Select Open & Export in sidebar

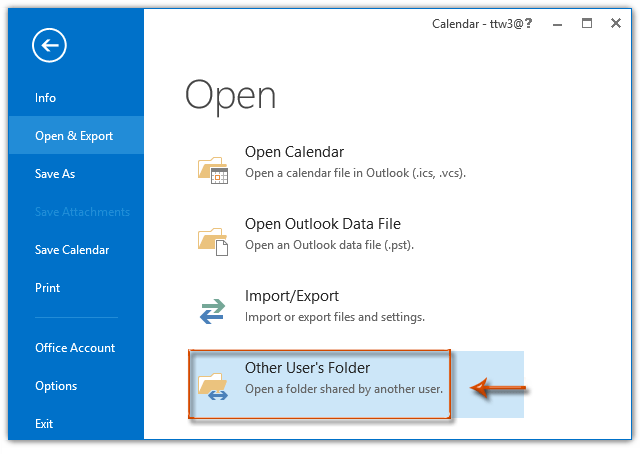(x=74, y=136)
